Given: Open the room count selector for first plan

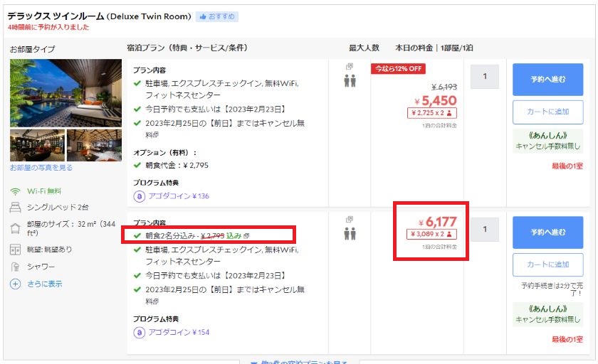Looking at the screenshot, I should click(x=484, y=76).
